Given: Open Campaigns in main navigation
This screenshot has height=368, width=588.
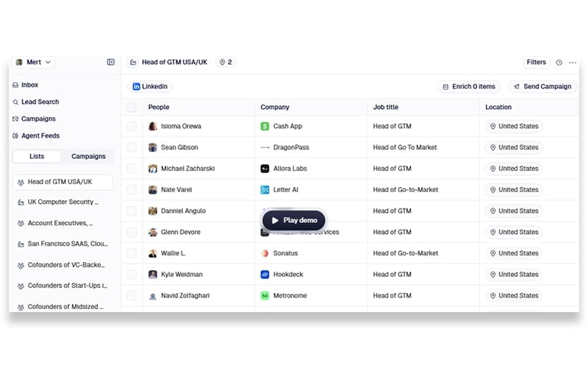Looking at the screenshot, I should pyautogui.click(x=34, y=118).
